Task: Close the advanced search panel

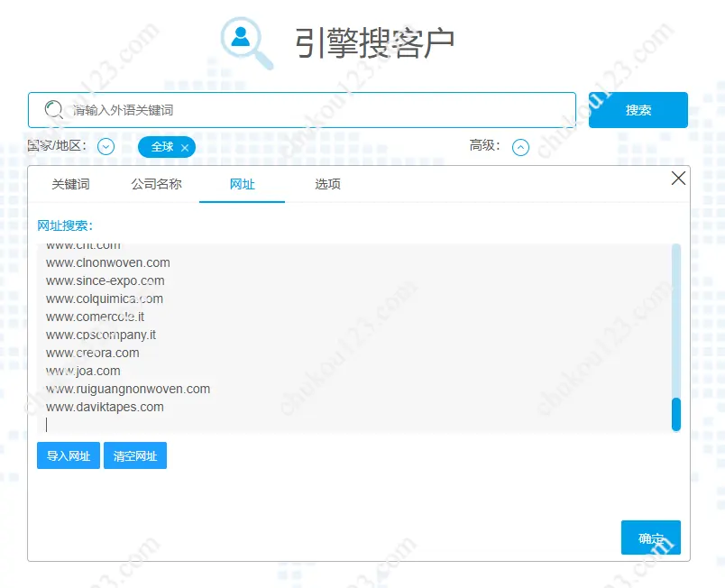Action: [678, 179]
